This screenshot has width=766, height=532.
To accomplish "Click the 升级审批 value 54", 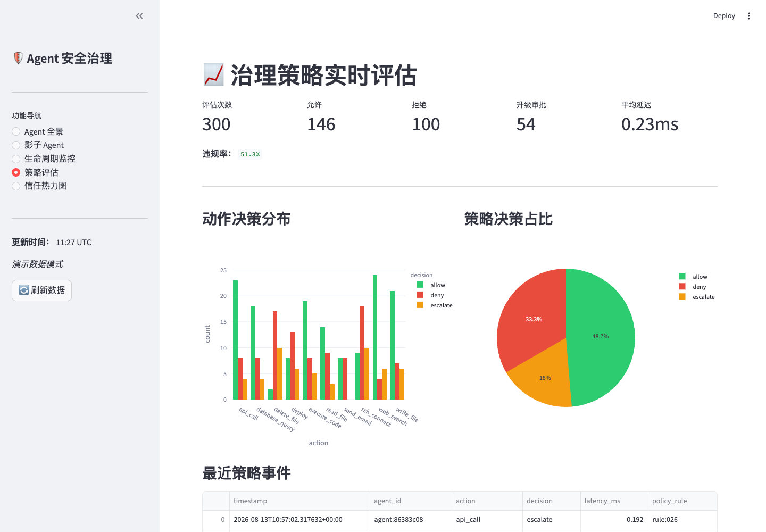I will pyautogui.click(x=526, y=124).
